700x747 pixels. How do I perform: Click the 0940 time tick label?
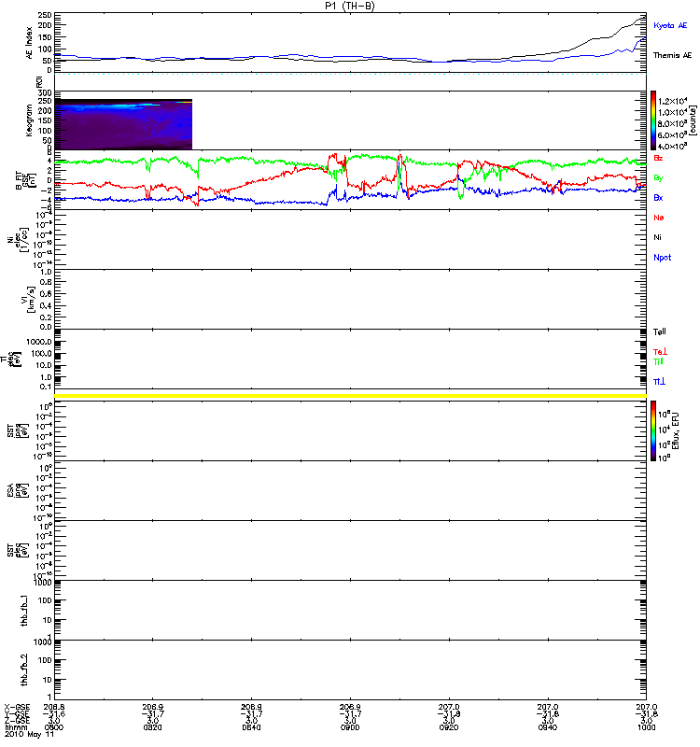(x=548, y=727)
